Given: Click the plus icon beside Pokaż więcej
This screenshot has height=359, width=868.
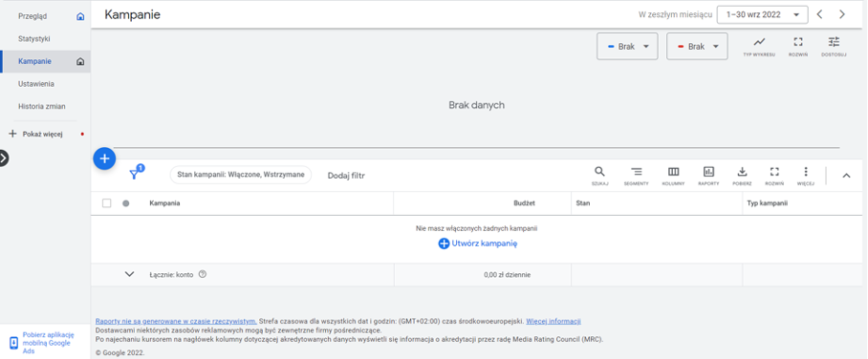Looking at the screenshot, I should 12,134.
